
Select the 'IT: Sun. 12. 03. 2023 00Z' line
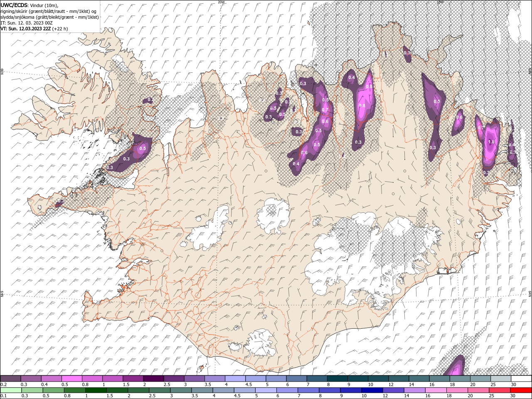27,23
